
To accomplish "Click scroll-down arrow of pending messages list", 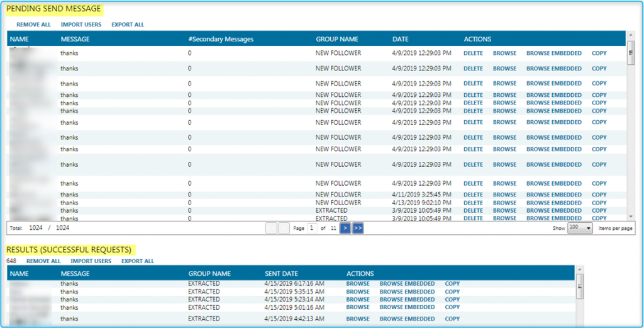I will click(x=631, y=217).
